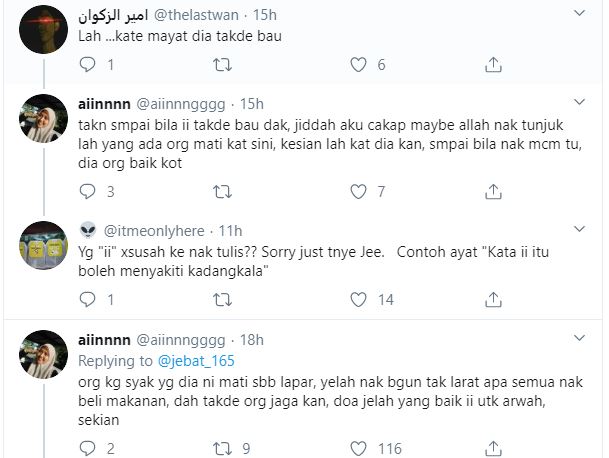This screenshot has width=609, height=458.
Task: Retweet aiinnnn's 15h tweet
Action: pos(223,191)
